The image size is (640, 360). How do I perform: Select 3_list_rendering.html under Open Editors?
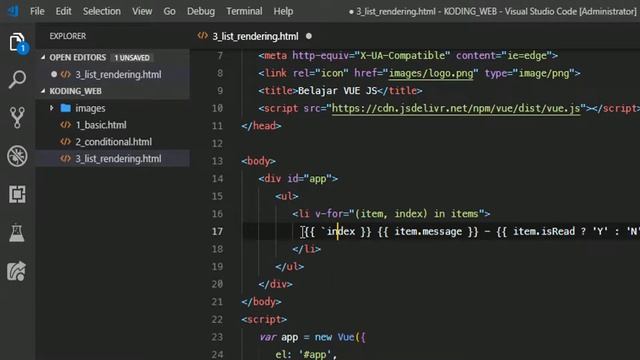pos(118,74)
